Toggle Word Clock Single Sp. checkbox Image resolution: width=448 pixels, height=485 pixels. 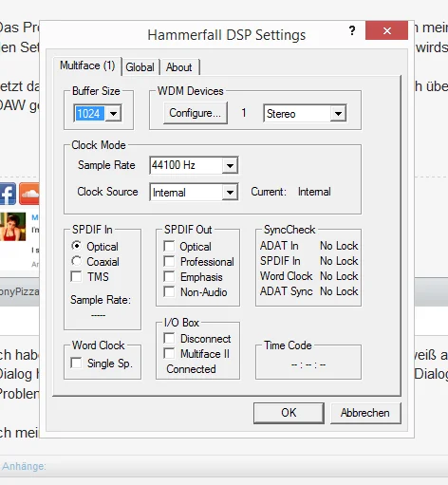[x=76, y=363]
